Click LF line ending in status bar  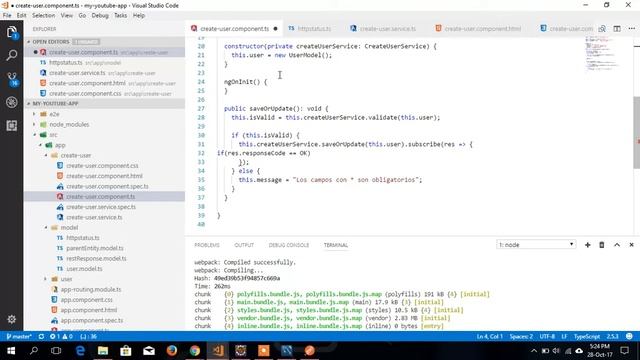click(x=564, y=337)
